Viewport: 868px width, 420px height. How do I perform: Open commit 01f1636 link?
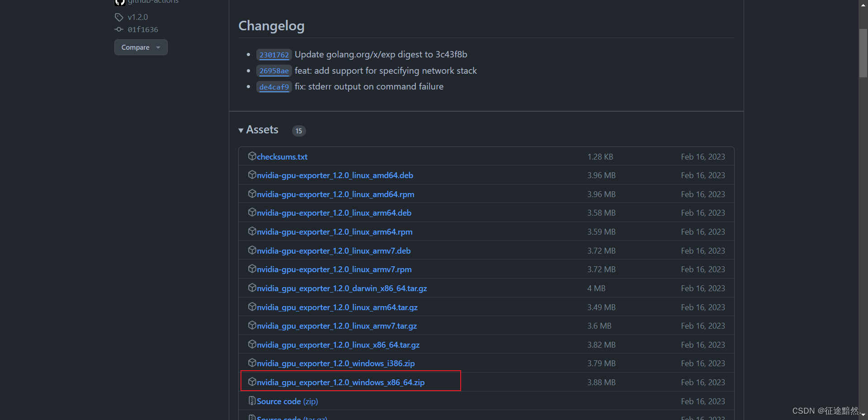pyautogui.click(x=143, y=29)
